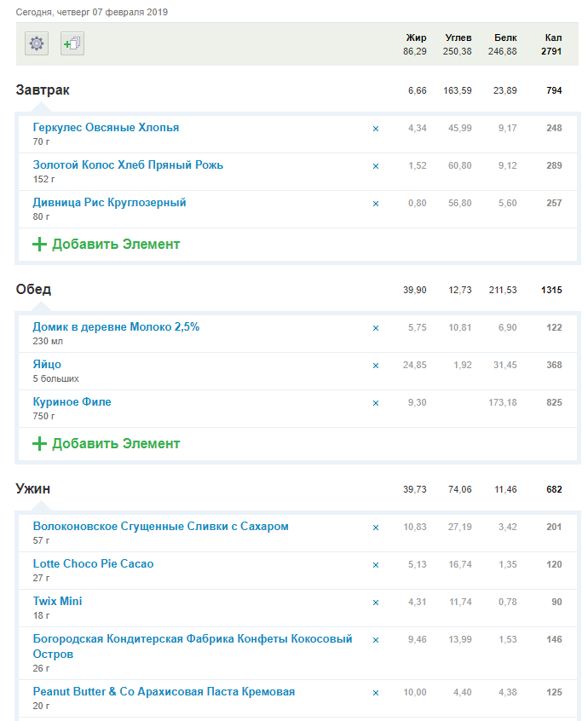Screen dimensions: 588x721
Task: Open the diary settings gear icon
Action: click(x=37, y=43)
